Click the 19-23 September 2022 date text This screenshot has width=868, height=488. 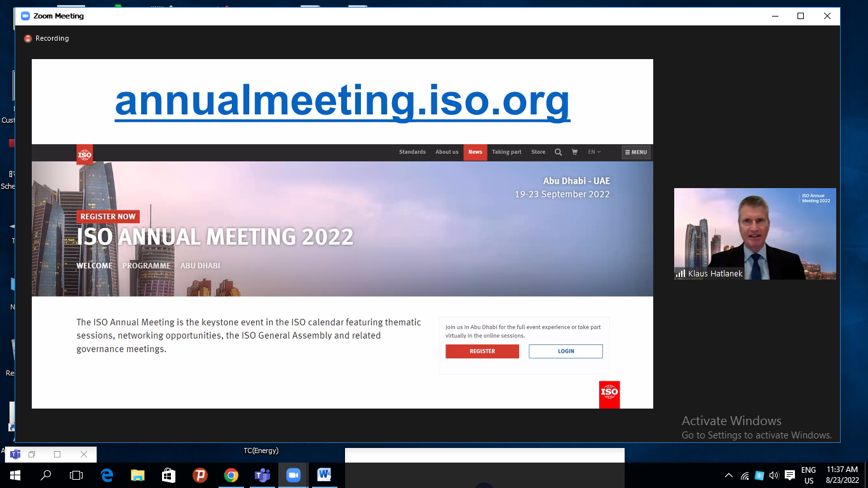click(x=562, y=194)
